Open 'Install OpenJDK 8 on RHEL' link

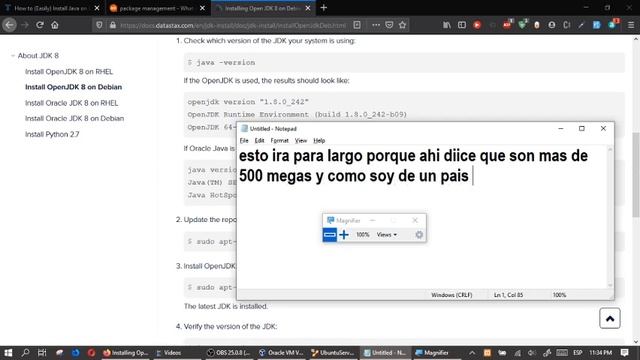coord(69,71)
